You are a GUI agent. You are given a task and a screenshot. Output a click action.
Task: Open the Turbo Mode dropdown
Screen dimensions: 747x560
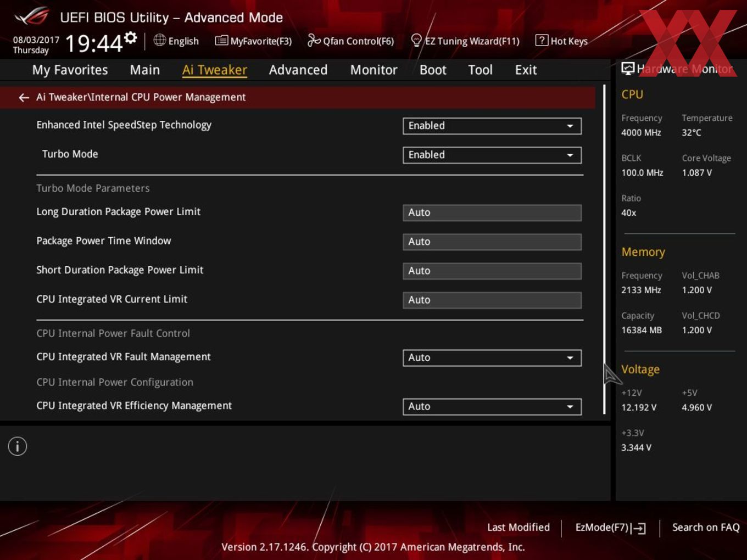(492, 155)
